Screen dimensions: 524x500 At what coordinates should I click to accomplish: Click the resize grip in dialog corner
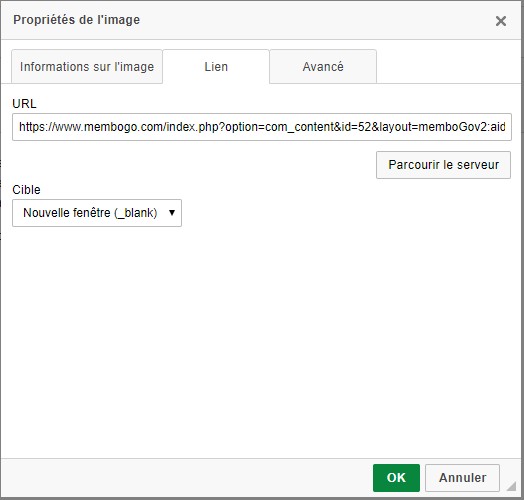click(x=512, y=486)
